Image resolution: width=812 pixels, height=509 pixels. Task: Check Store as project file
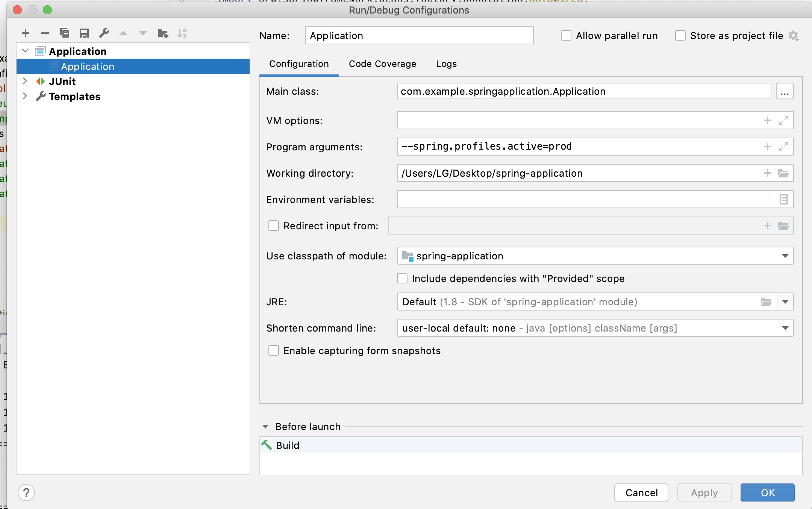point(680,36)
